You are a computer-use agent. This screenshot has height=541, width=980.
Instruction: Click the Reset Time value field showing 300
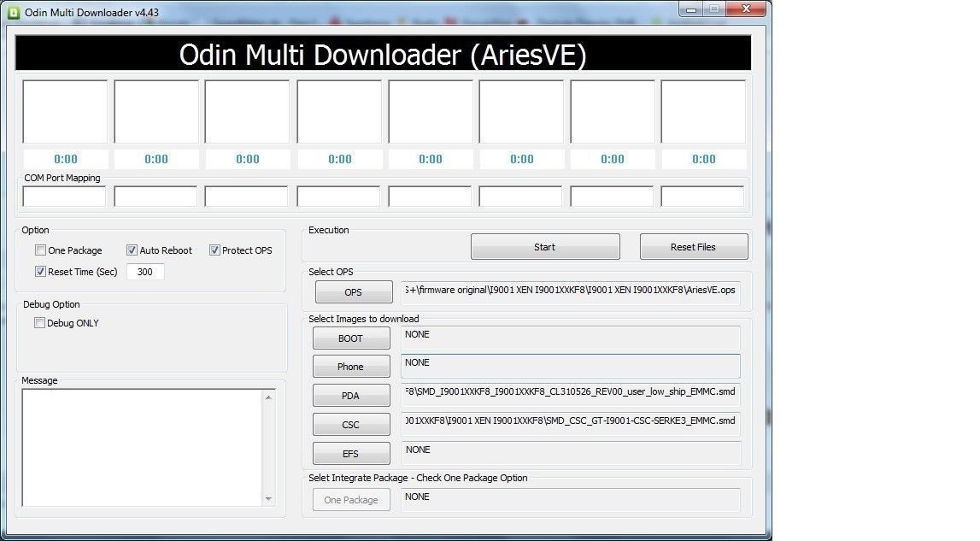[145, 272]
